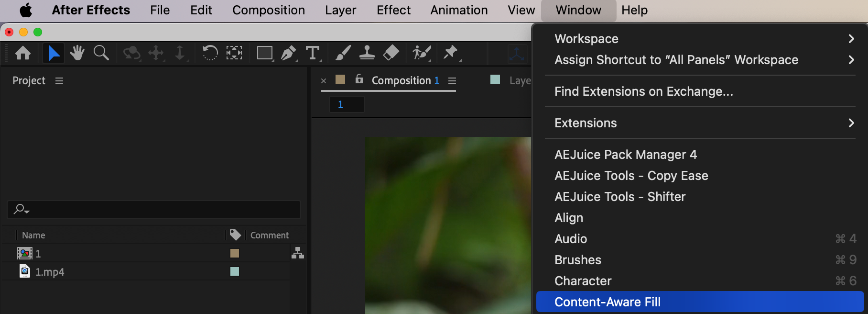Screen dimensions: 868x314
Task: Open the Composition 1 panel menu
Action: pos(452,81)
